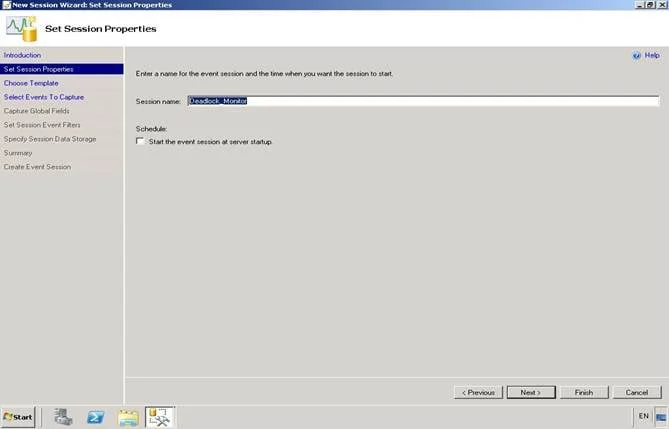Screen dimensions: 669x429
Task: Enable Start the event session at server startup
Action: (x=140, y=141)
